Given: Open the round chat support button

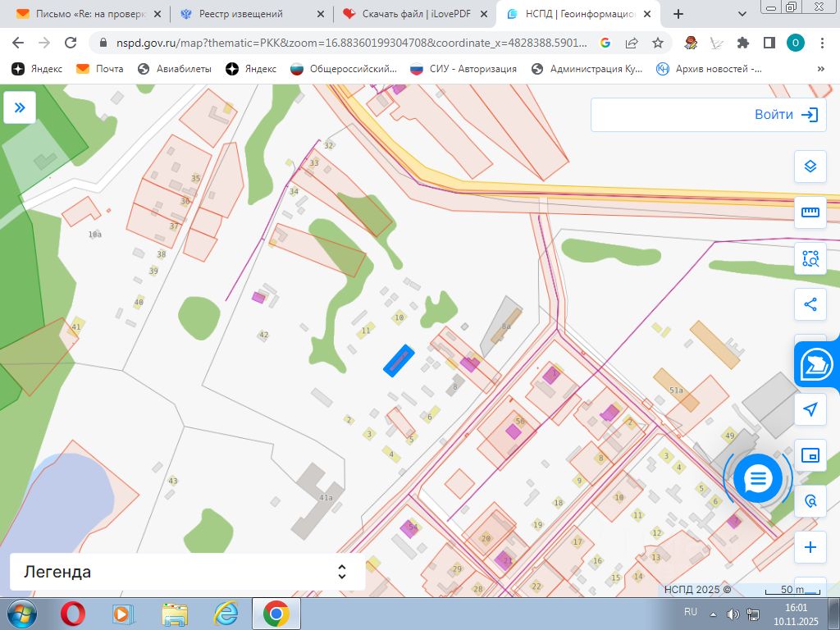Looking at the screenshot, I should [x=757, y=478].
